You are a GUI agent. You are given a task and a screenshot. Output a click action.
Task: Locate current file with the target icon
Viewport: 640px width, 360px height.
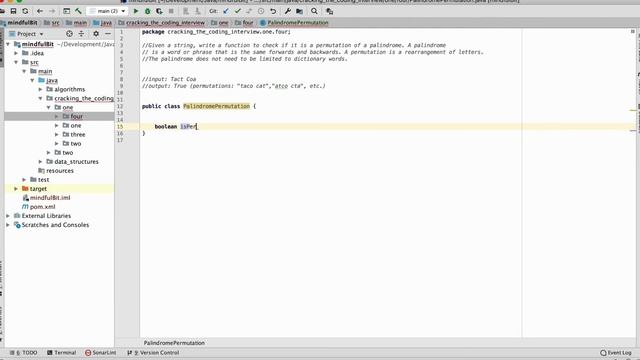(x=69, y=34)
